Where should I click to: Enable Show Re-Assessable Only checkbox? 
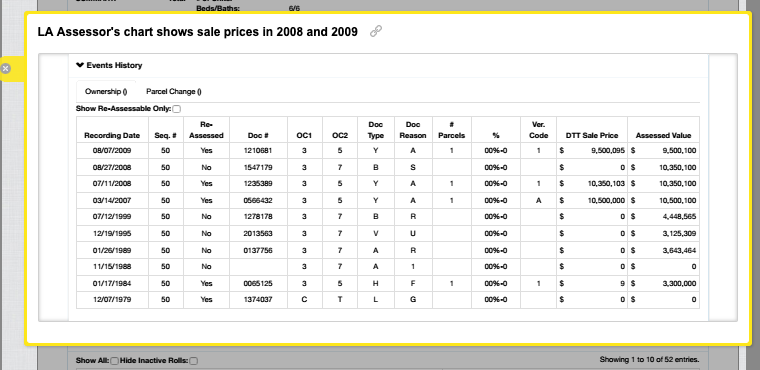176,109
